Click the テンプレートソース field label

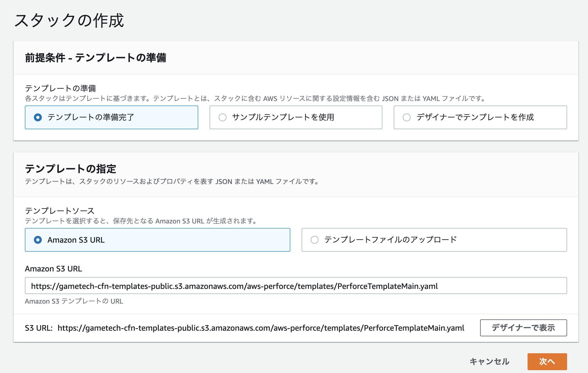[60, 211]
